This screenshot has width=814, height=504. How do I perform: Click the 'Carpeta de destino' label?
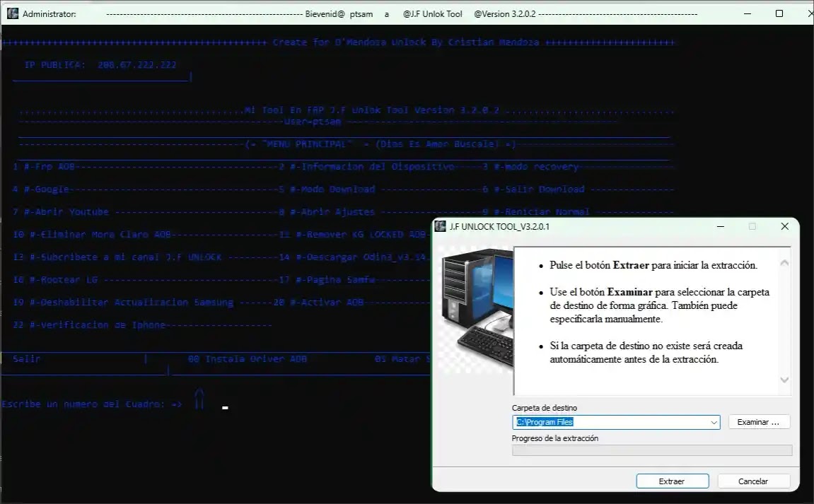(545, 408)
